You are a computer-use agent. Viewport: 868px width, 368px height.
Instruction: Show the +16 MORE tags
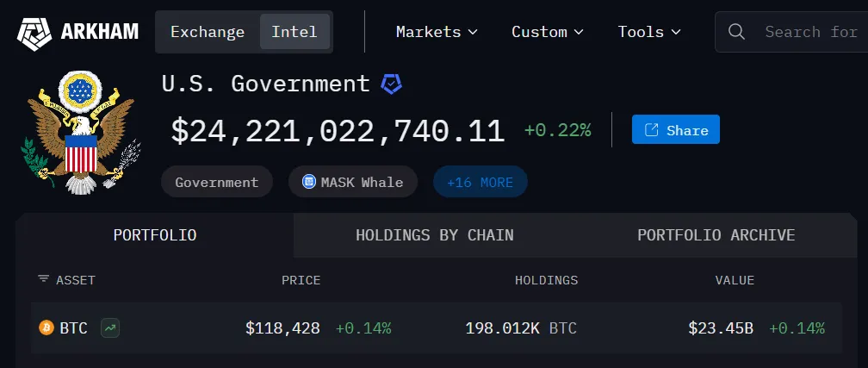coord(480,182)
